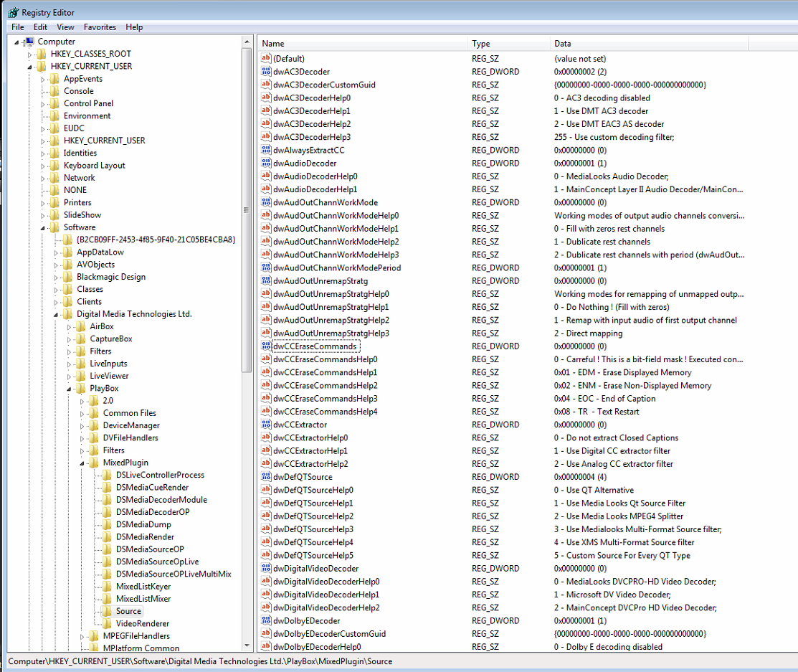The image size is (798, 672).
Task: Sort values by Data column header
Action: (x=649, y=44)
